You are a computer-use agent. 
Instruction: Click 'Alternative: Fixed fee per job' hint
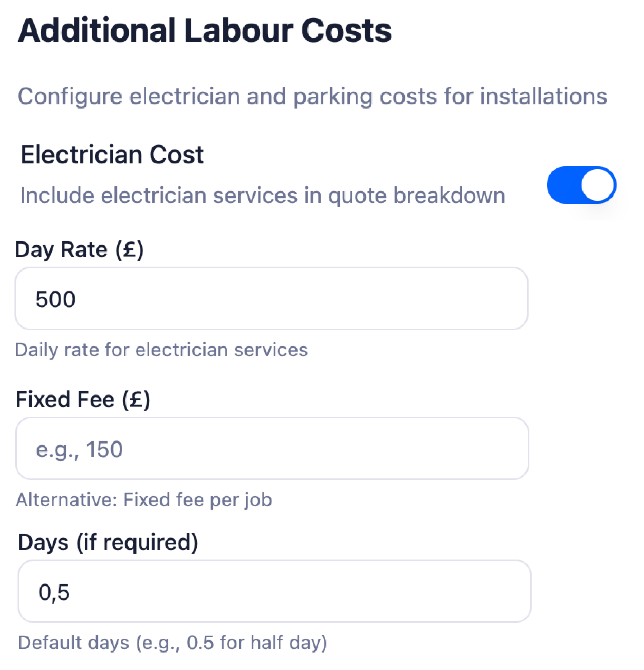click(x=144, y=500)
